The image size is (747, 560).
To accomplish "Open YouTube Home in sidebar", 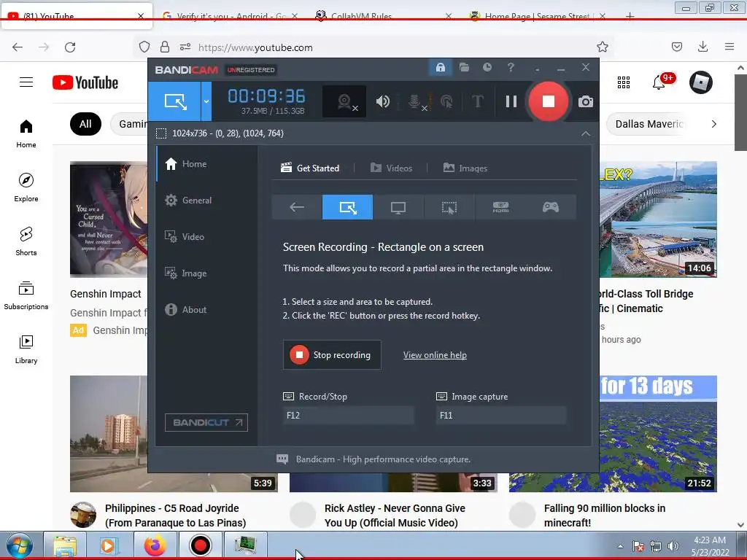I will point(26,134).
